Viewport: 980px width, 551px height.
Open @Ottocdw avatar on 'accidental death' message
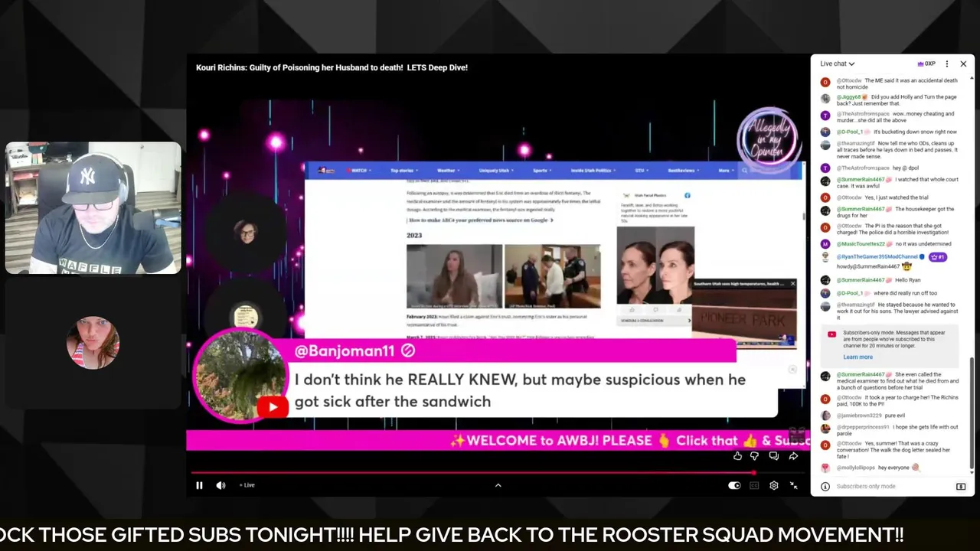(825, 83)
